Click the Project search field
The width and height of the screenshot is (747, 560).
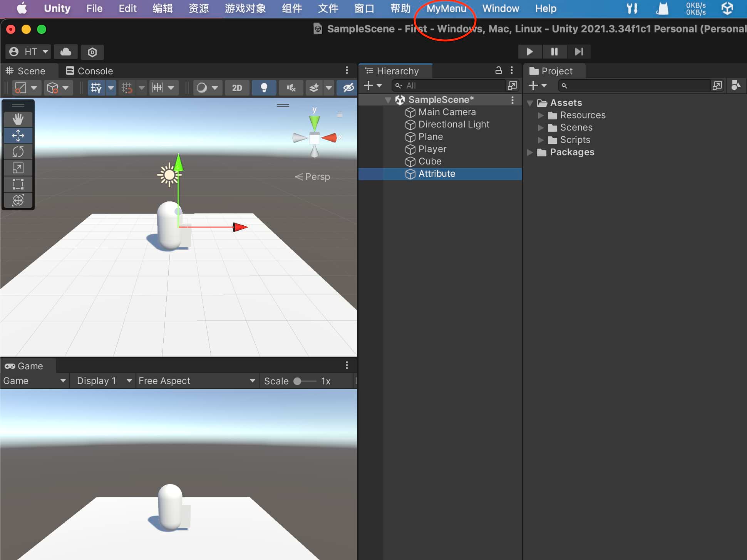(635, 86)
